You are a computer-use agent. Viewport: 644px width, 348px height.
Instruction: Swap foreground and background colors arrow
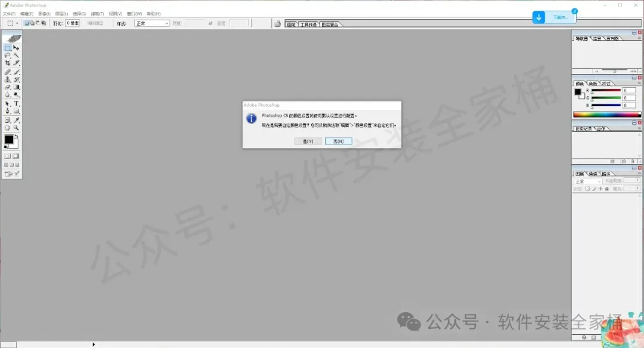pyautogui.click(x=17, y=137)
